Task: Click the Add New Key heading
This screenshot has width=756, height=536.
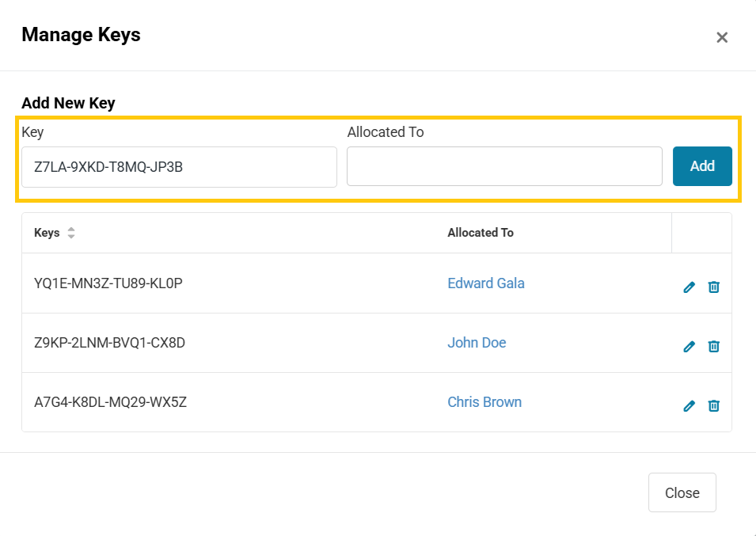Action: click(68, 103)
